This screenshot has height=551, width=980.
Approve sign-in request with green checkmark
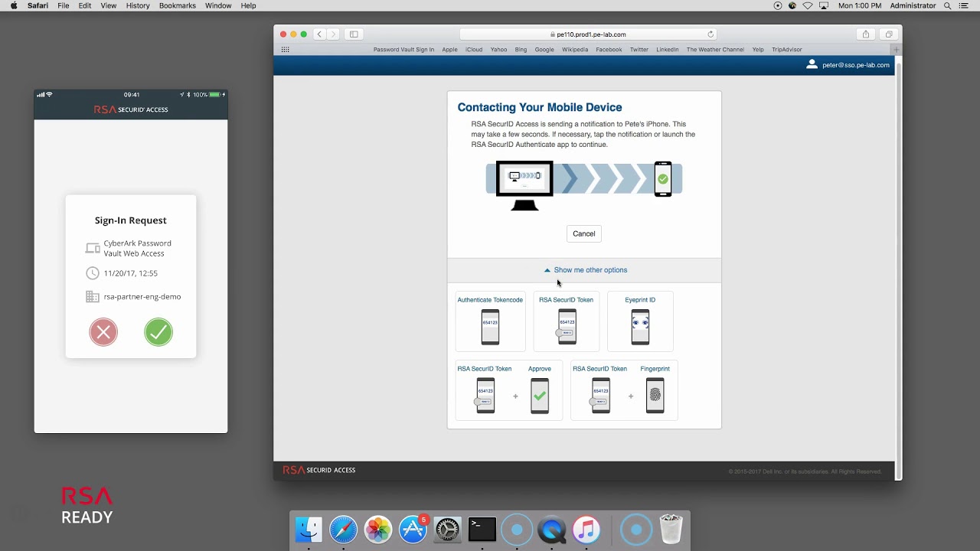[x=158, y=332]
